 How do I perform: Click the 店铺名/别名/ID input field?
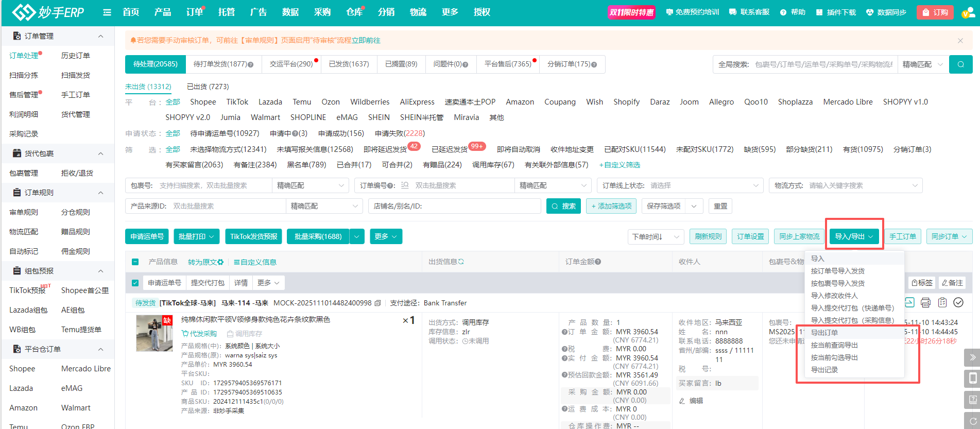[455, 206]
